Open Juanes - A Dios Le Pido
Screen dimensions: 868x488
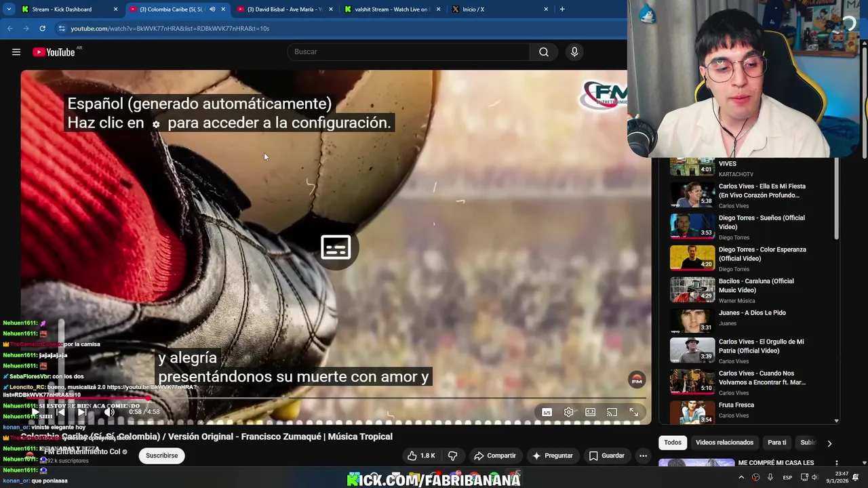pos(749,321)
